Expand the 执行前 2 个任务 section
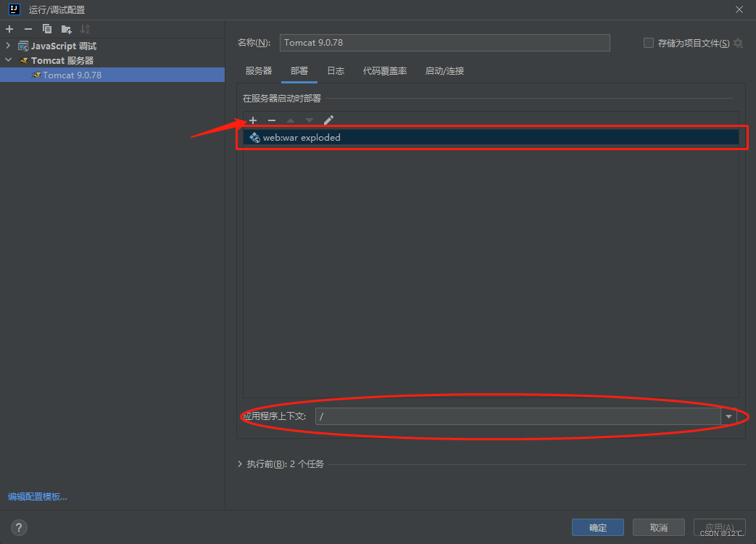This screenshot has width=756, height=544. click(x=240, y=464)
